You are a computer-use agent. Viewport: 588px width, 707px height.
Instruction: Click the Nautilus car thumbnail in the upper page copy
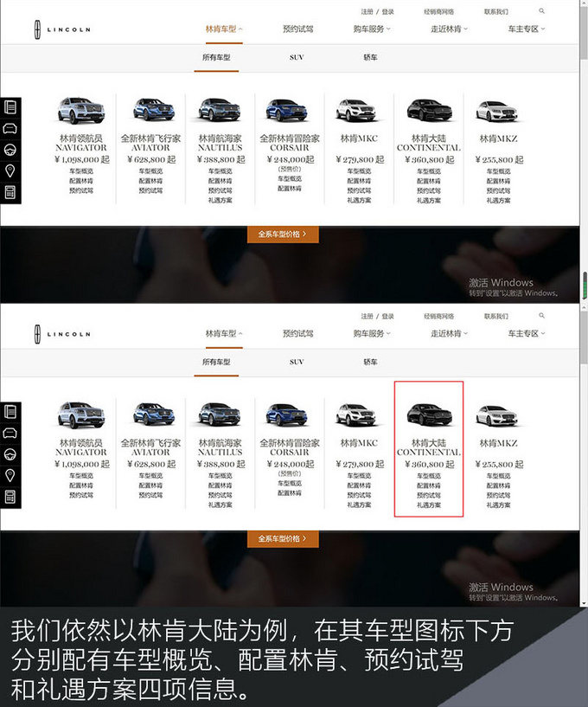click(220, 110)
